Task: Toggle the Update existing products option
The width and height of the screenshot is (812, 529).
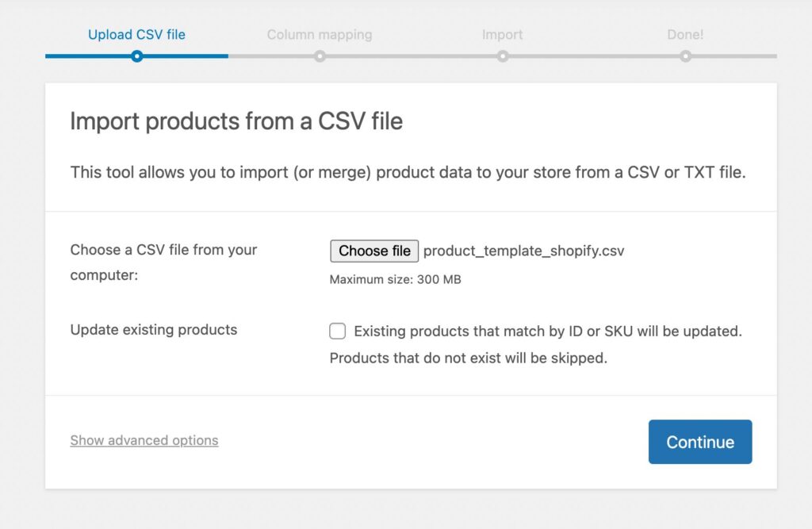Action: tap(337, 331)
